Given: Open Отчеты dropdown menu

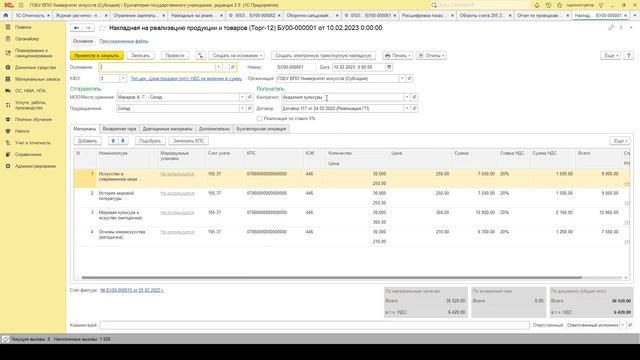Looking at the screenshot, I should tap(431, 55).
